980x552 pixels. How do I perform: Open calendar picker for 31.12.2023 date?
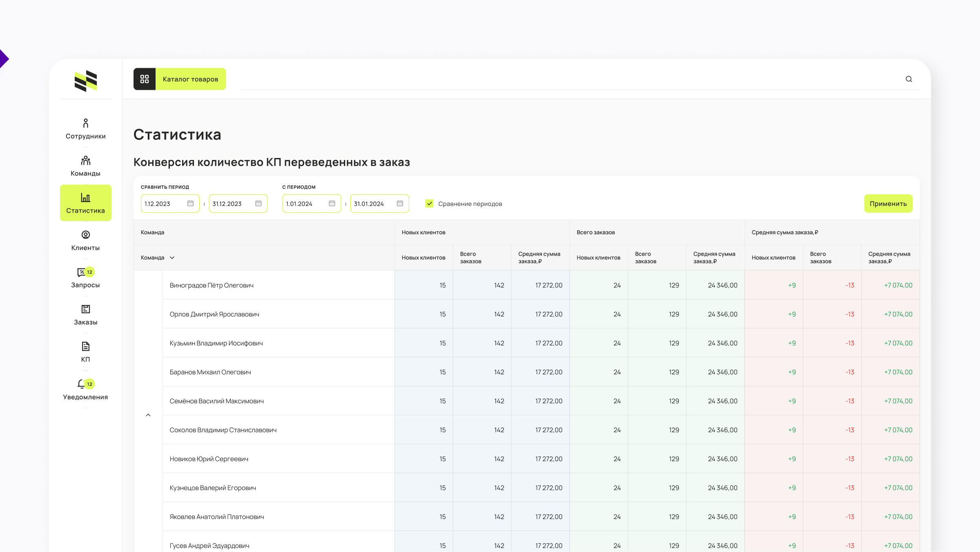[258, 204]
